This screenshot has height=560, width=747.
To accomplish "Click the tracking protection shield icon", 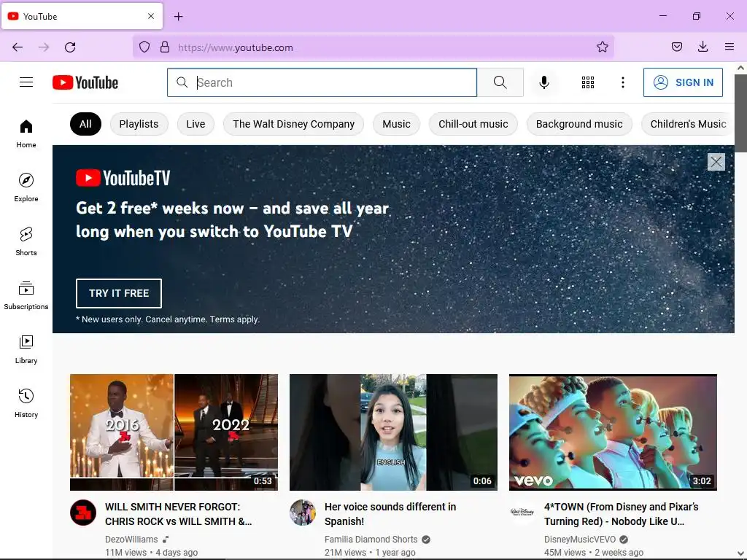I will click(x=144, y=47).
